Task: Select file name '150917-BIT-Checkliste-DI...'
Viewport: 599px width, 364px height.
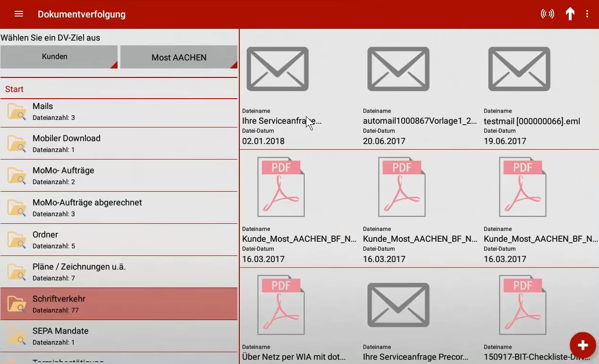Action: coord(537,357)
